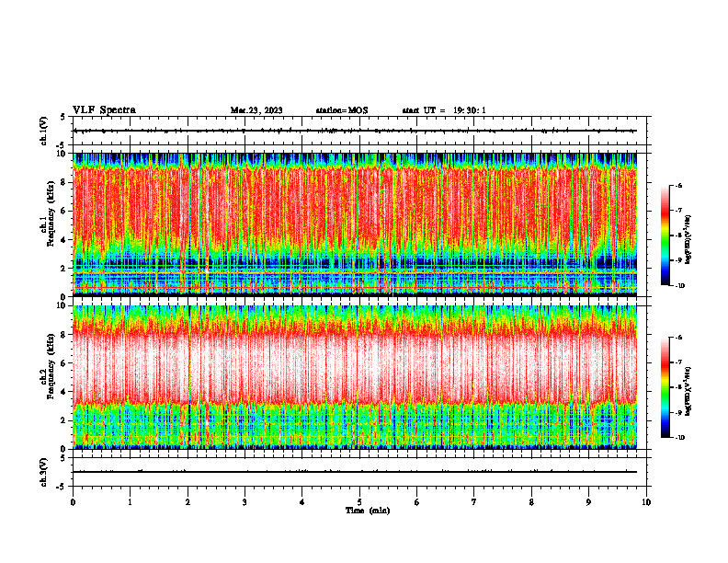Click the ch.2 spectrogram color scale bar
This screenshot has width=728, height=563.
tap(665, 387)
